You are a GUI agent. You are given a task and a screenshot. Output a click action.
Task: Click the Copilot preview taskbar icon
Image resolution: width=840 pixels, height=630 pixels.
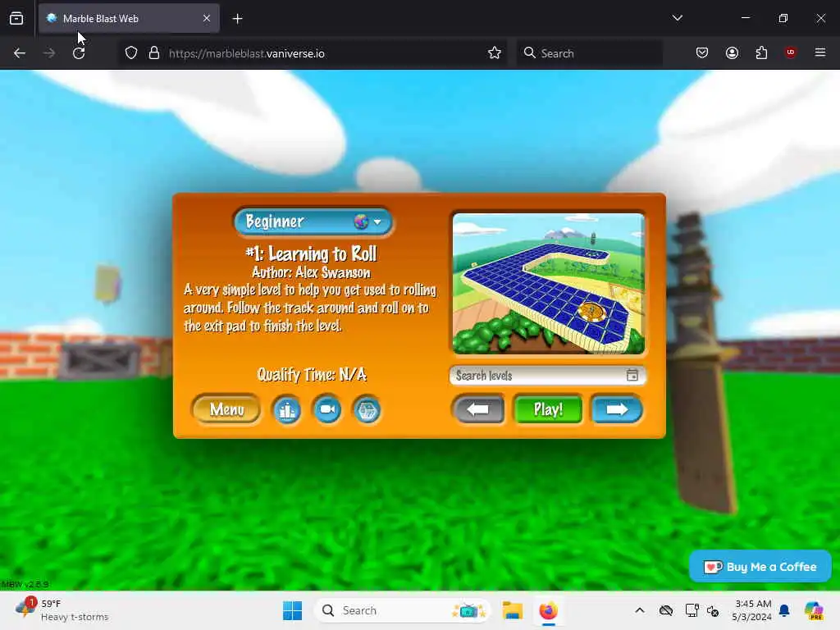(814, 610)
